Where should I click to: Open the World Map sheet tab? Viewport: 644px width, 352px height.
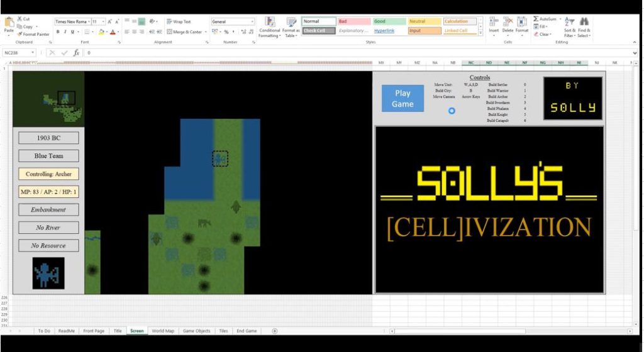[163, 331]
